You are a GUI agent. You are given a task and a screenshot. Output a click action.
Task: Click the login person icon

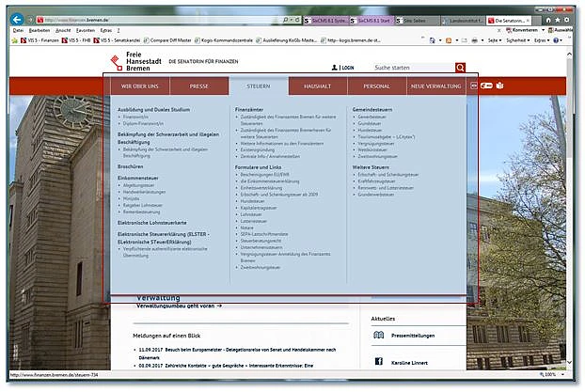[334, 68]
